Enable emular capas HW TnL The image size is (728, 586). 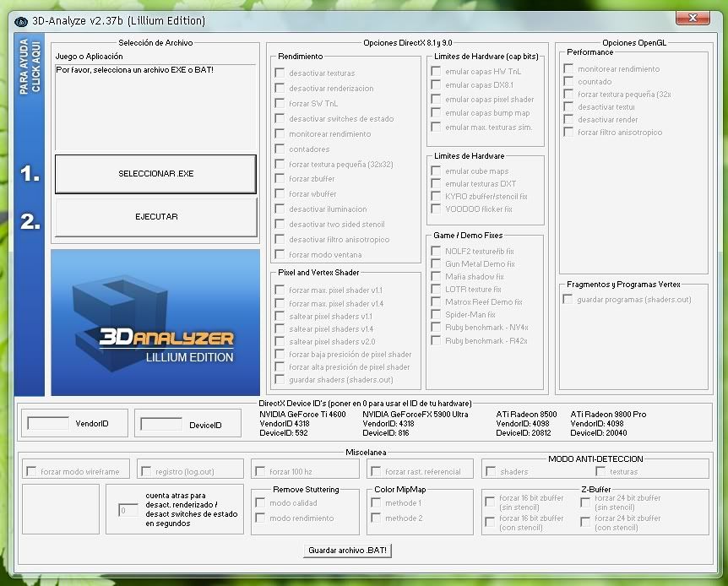coord(436,71)
